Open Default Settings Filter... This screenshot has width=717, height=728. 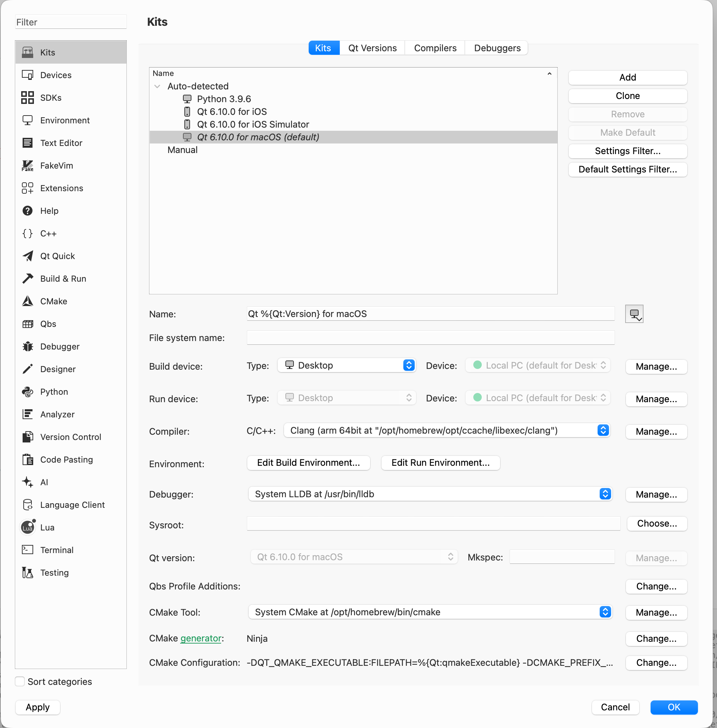click(x=627, y=169)
